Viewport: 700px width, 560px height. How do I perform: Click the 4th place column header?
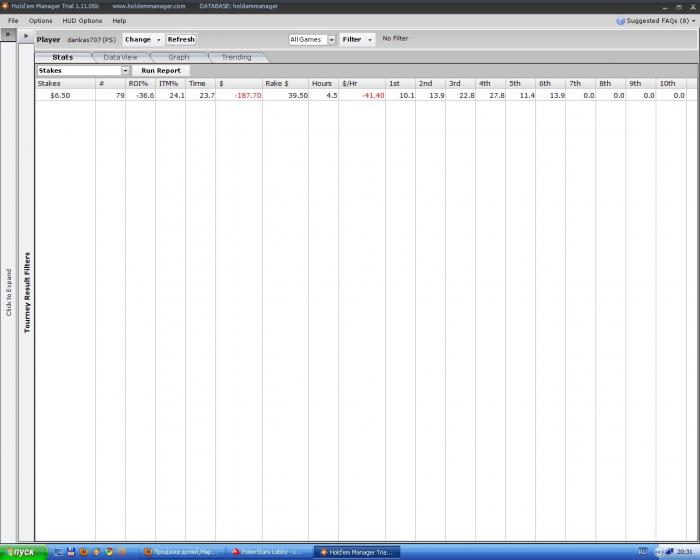pos(490,84)
